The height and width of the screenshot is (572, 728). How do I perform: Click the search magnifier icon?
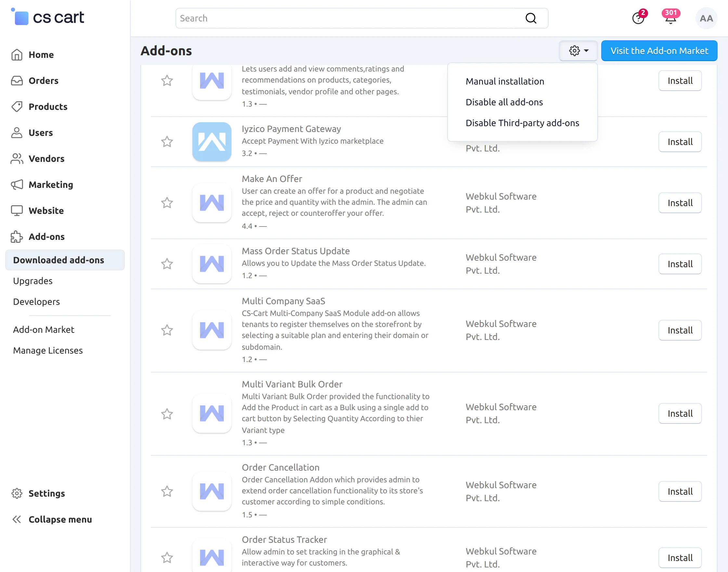pyautogui.click(x=531, y=18)
